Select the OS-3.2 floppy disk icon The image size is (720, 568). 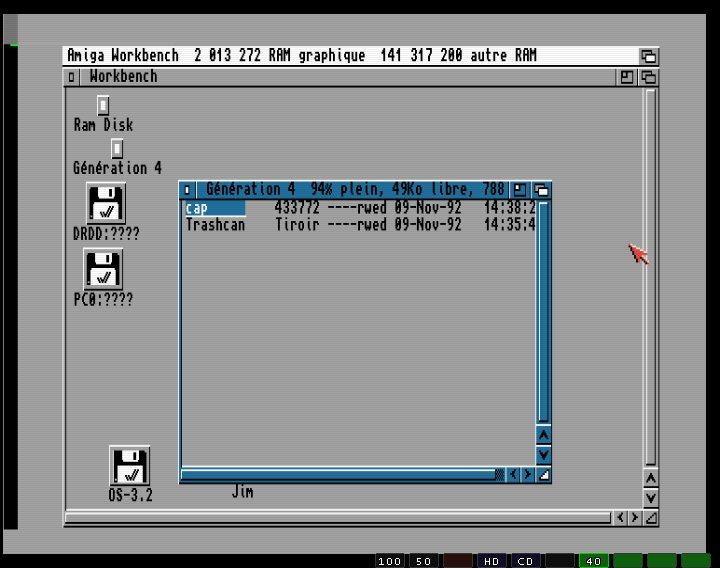point(129,465)
